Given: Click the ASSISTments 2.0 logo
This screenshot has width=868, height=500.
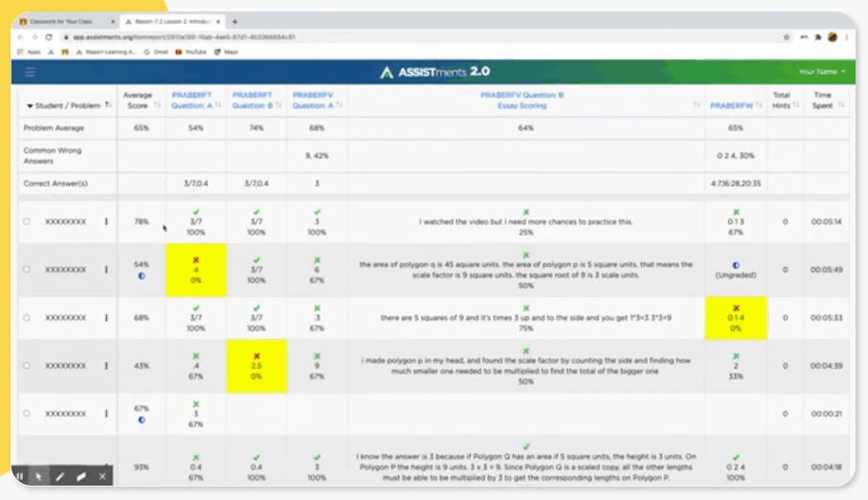Looking at the screenshot, I should (435, 72).
